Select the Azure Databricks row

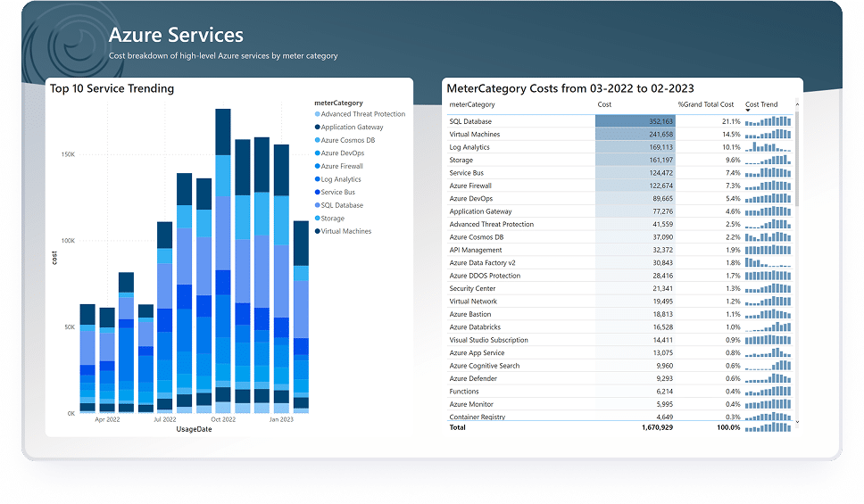point(620,327)
